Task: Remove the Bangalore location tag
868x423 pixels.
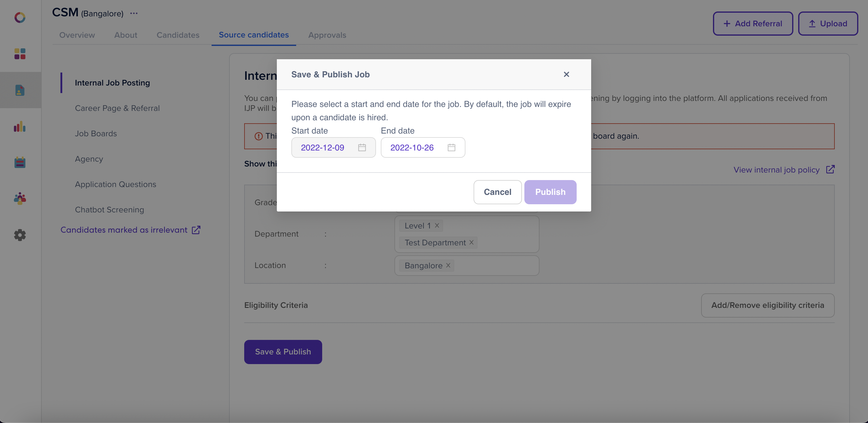Action: tap(448, 265)
